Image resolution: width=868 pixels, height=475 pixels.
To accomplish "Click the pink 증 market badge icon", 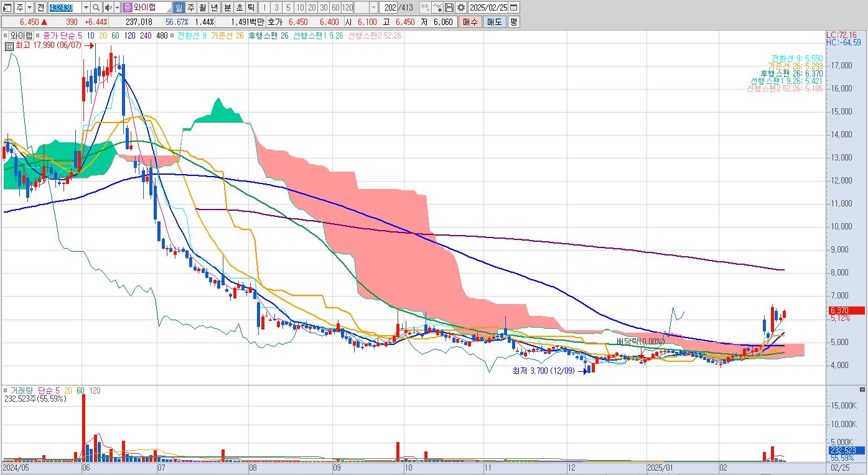I will point(128,7).
